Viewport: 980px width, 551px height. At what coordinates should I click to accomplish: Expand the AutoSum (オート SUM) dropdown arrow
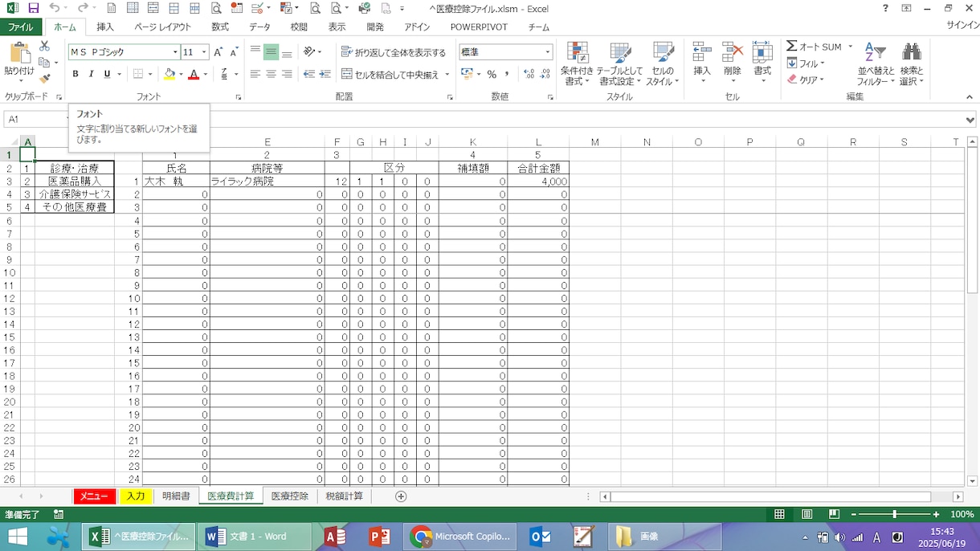click(x=850, y=47)
